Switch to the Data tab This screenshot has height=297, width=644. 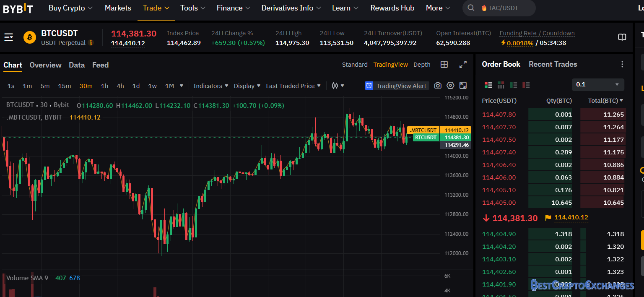click(77, 65)
